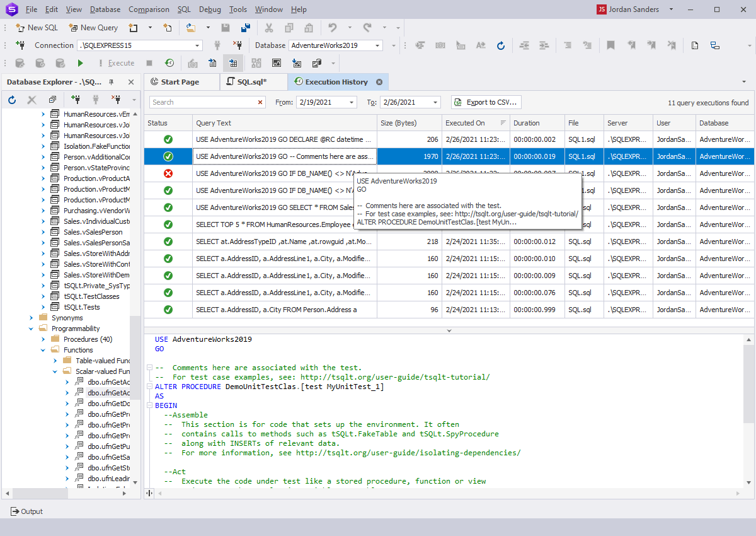The height and width of the screenshot is (536, 756).
Task: Pin the Database Explorer panel
Action: tap(112, 82)
